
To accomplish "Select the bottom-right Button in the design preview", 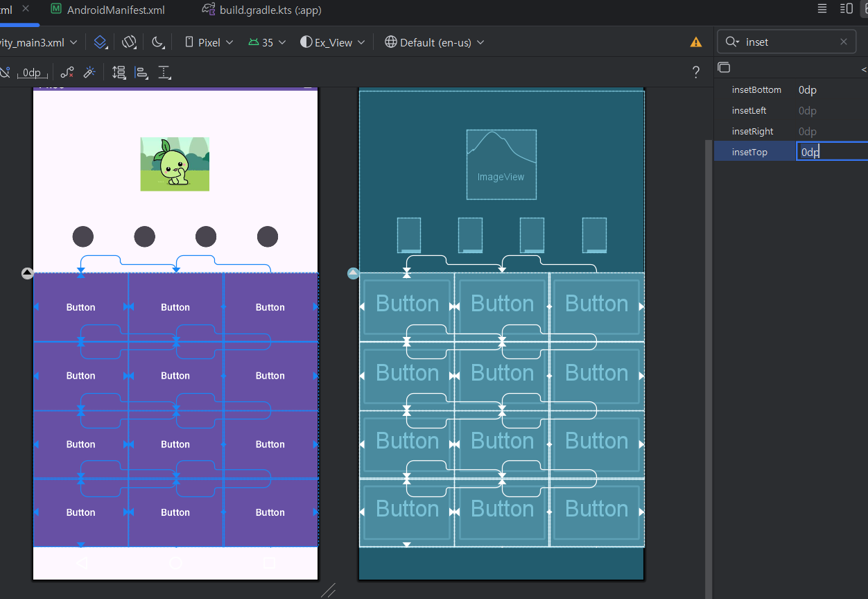I will 270,512.
